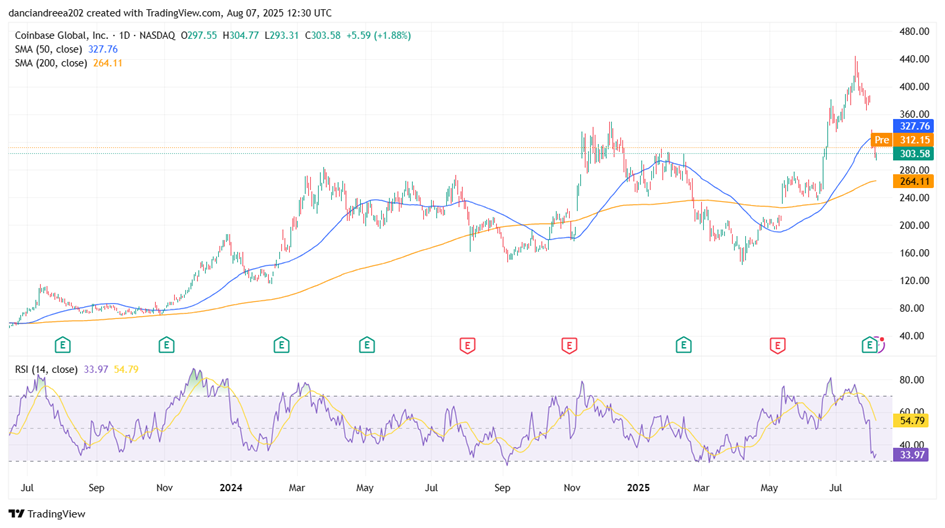The image size is (945, 528).
Task: Click the 2025 label on the time axis
Action: 638,488
